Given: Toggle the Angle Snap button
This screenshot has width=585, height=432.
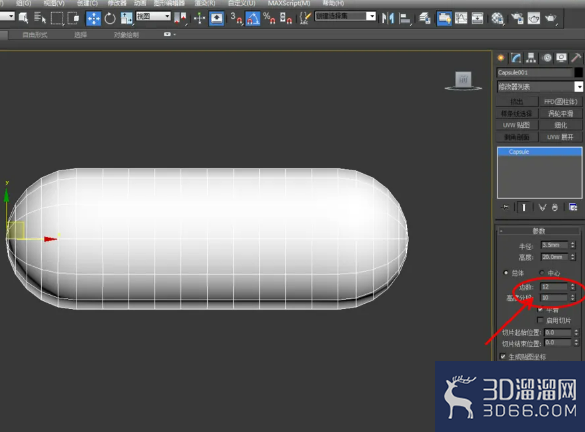Looking at the screenshot, I should click(253, 18).
